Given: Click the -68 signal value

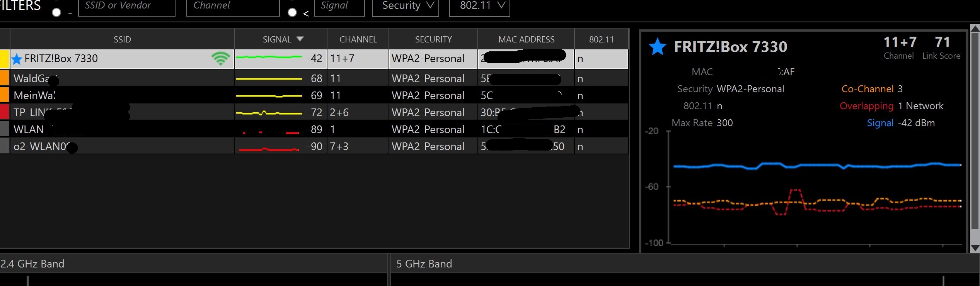Looking at the screenshot, I should click(315, 78).
